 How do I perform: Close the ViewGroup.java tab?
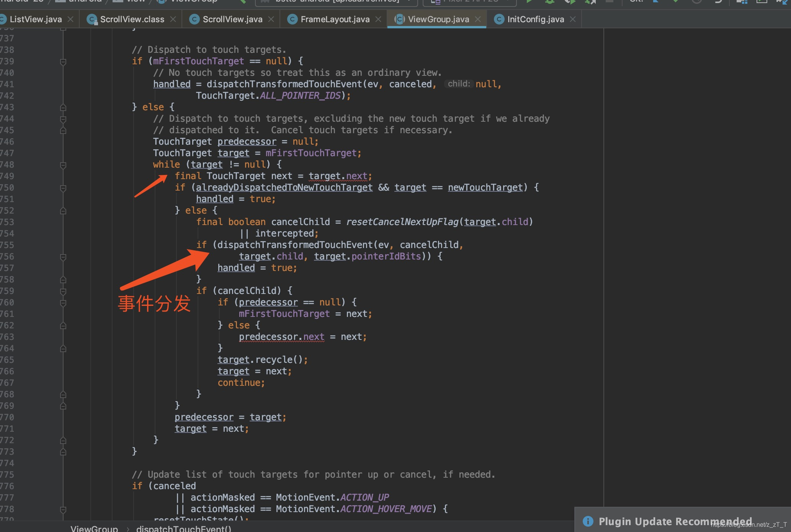pos(478,19)
